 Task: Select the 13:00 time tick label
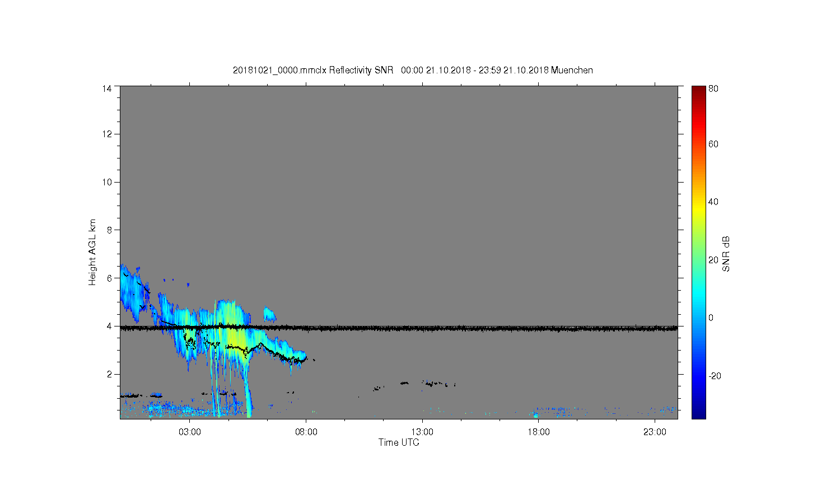point(422,432)
